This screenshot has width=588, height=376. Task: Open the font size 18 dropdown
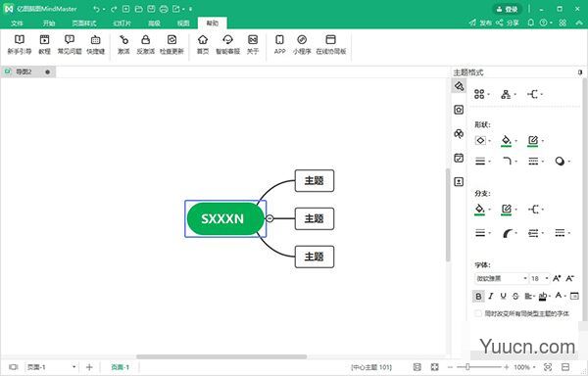pos(540,278)
